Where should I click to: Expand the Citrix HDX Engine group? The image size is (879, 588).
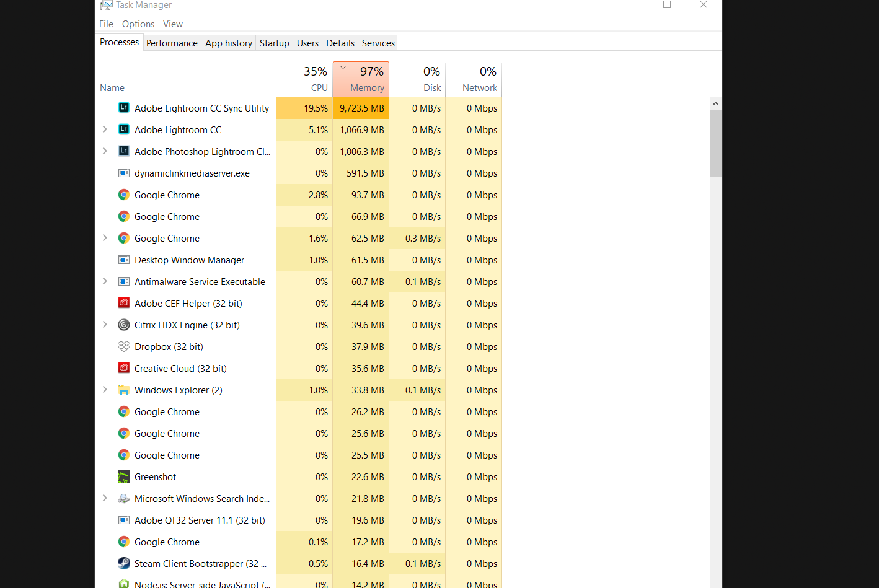pos(105,325)
